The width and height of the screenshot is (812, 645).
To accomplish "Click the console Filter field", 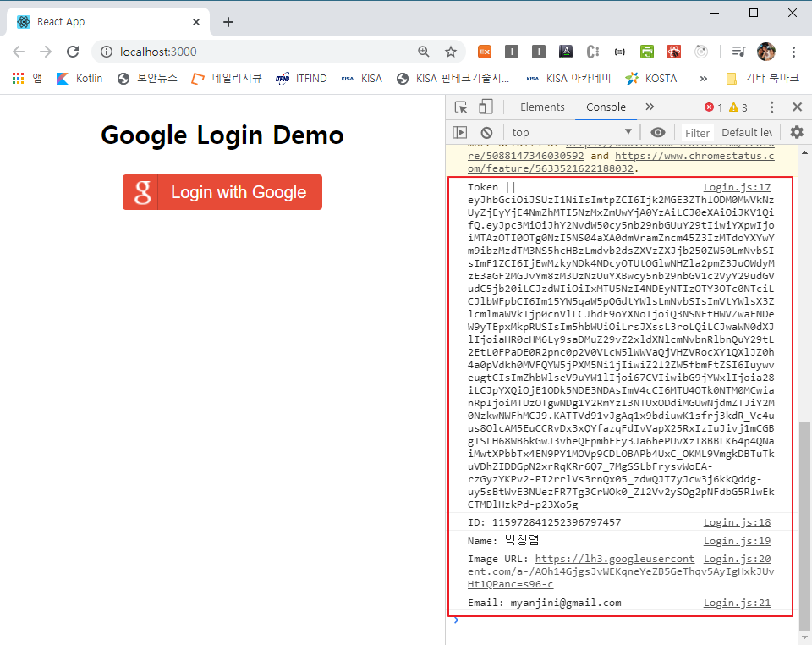I will click(x=697, y=133).
